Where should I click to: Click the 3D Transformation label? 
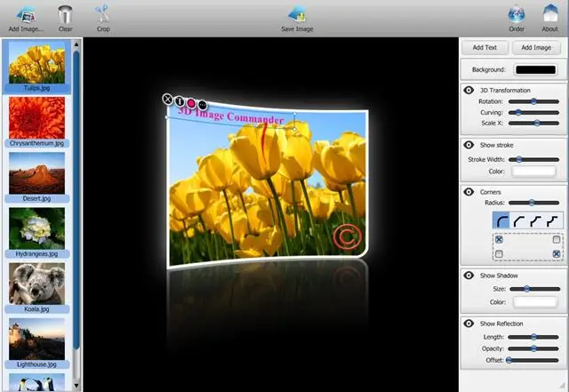[505, 90]
